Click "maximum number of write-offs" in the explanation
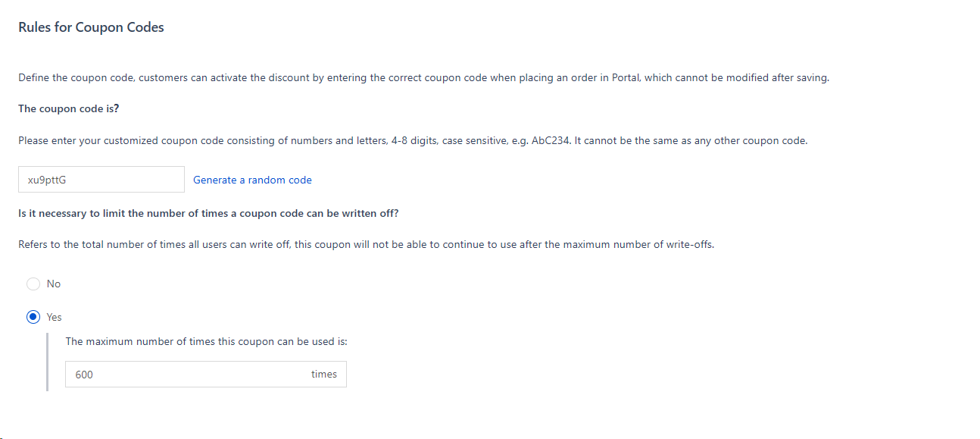Screen dimensions: 980x439 644,245
